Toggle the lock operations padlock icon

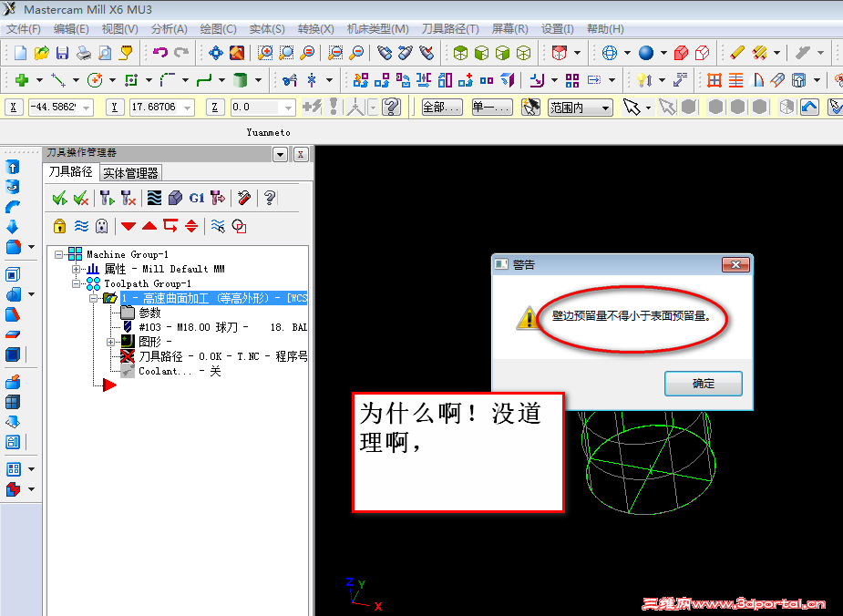59,226
